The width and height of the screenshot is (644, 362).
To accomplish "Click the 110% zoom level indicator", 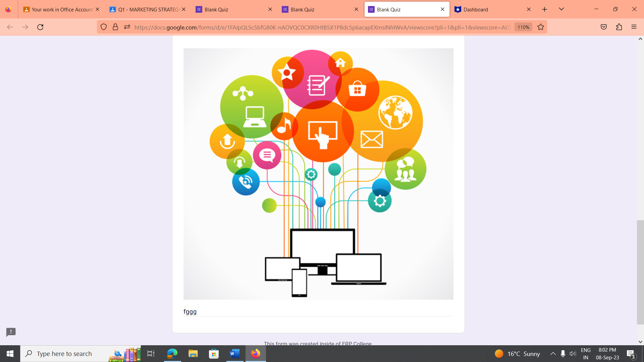I will pos(523,27).
